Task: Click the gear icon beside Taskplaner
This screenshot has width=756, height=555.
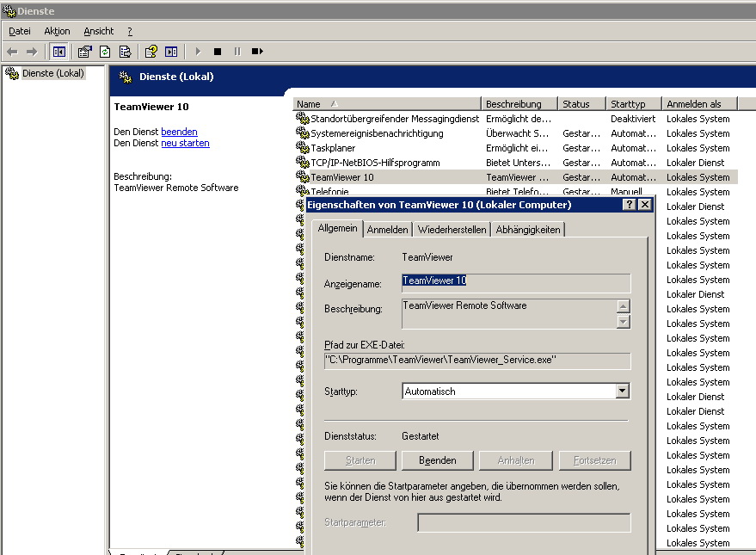Action: click(302, 147)
